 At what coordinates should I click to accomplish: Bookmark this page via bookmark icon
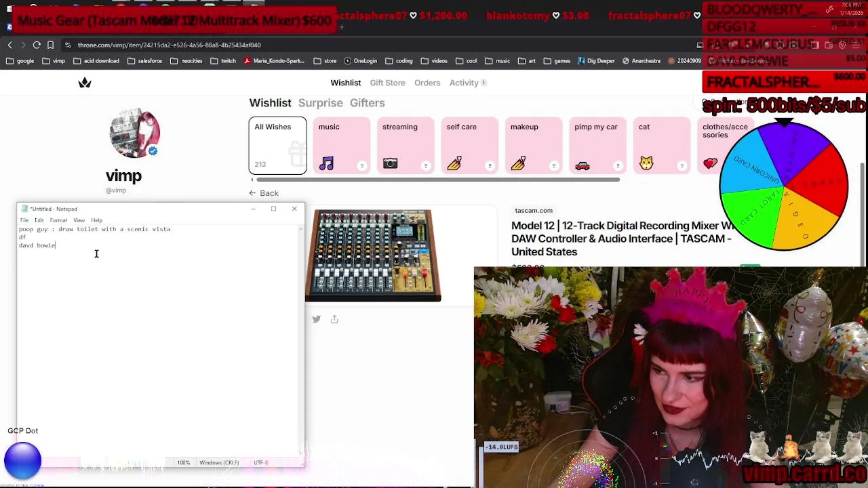point(50,45)
